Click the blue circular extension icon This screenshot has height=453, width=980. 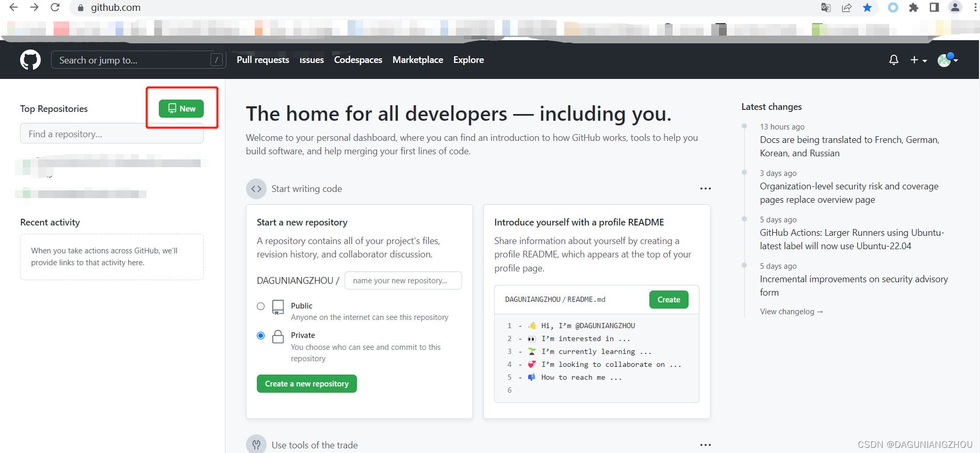pos(893,7)
